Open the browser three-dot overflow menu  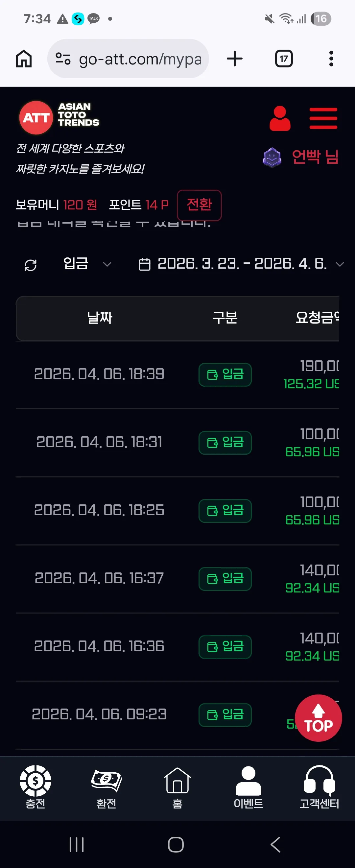click(x=331, y=59)
